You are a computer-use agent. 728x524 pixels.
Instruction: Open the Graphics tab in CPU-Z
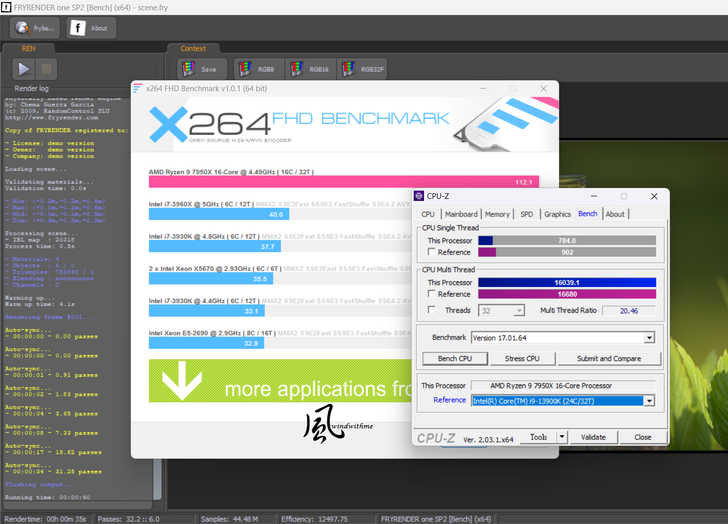tap(557, 214)
